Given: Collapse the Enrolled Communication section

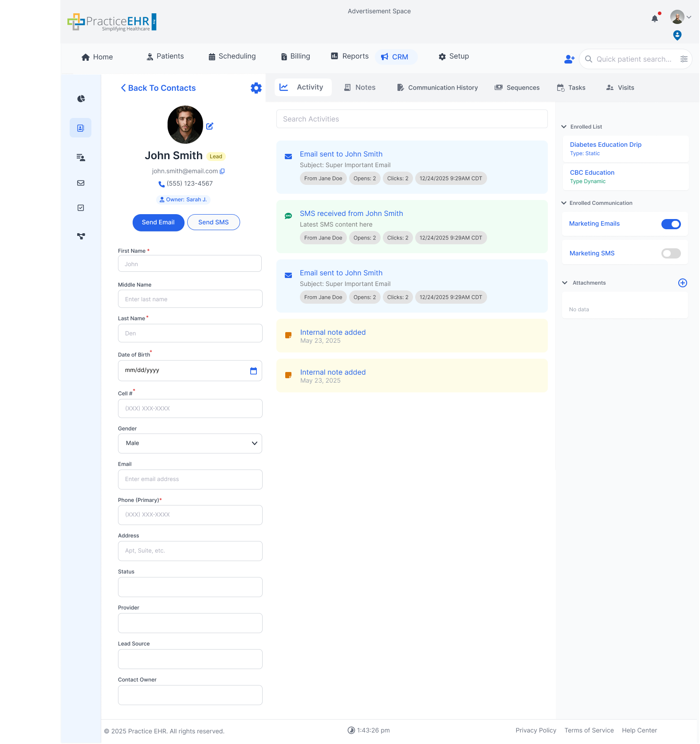Looking at the screenshot, I should [564, 203].
